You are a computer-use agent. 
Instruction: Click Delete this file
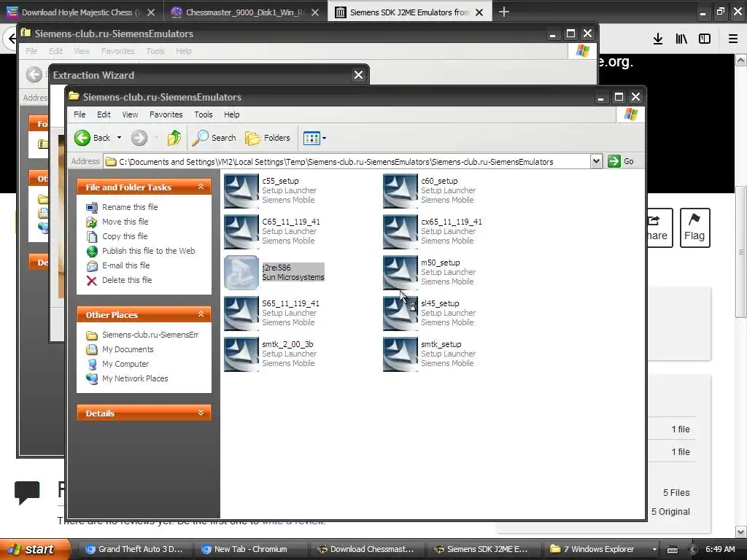click(x=127, y=280)
